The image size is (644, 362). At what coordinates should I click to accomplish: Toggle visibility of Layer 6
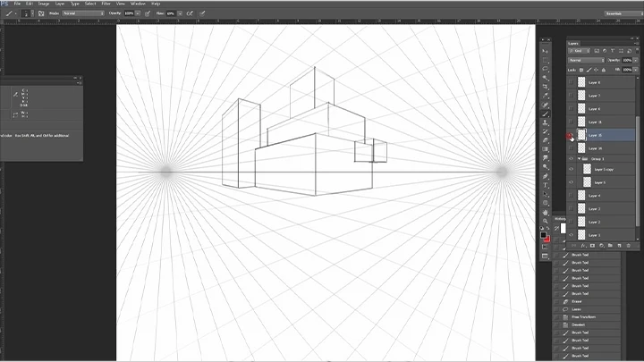point(571,109)
